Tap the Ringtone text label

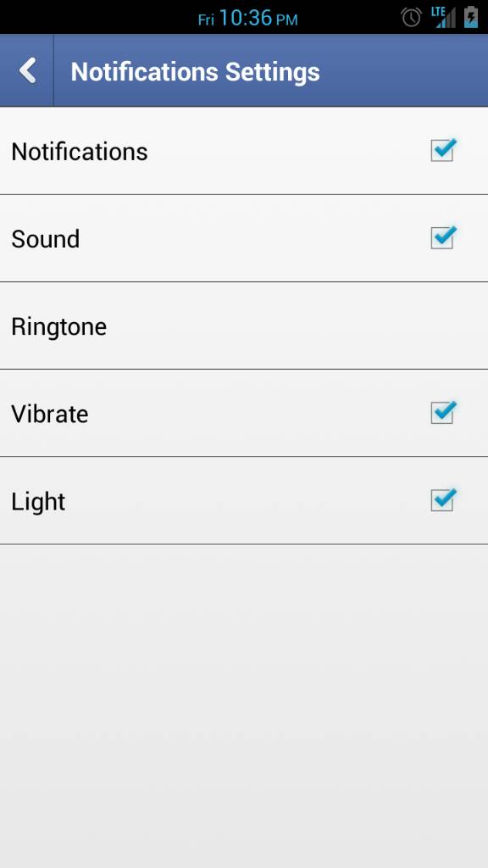tap(58, 326)
